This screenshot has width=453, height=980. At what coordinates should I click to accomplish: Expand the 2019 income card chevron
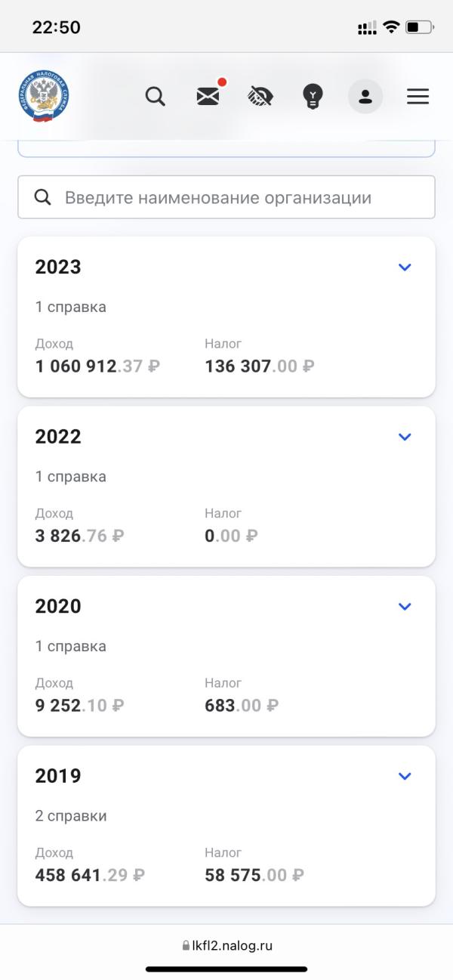coord(405,776)
